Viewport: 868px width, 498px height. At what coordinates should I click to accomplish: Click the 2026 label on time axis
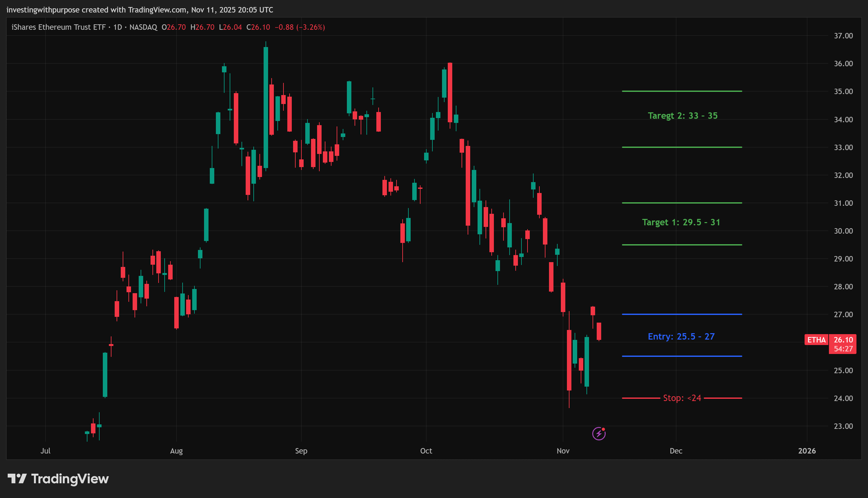tap(807, 451)
